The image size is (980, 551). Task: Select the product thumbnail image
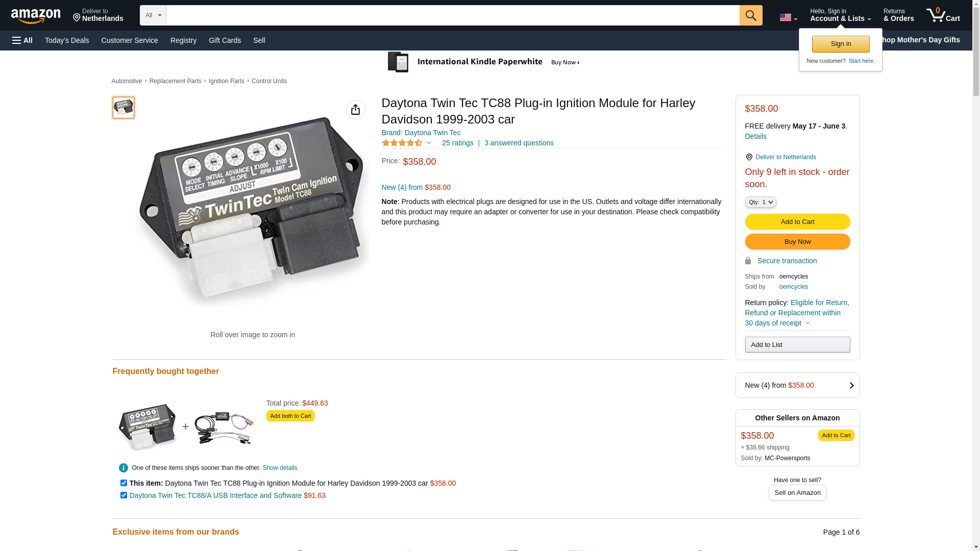(x=124, y=108)
